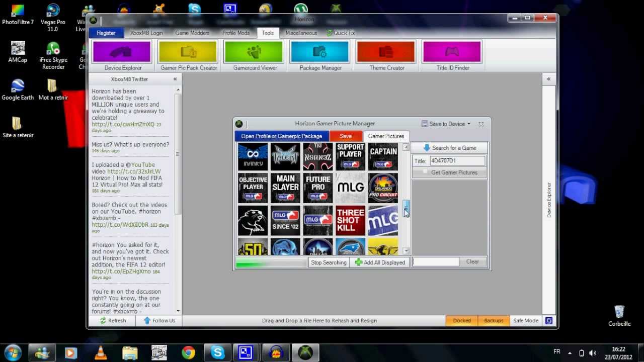Click the Clear button
Image resolution: width=644 pixels, height=362 pixels.
[472, 262]
